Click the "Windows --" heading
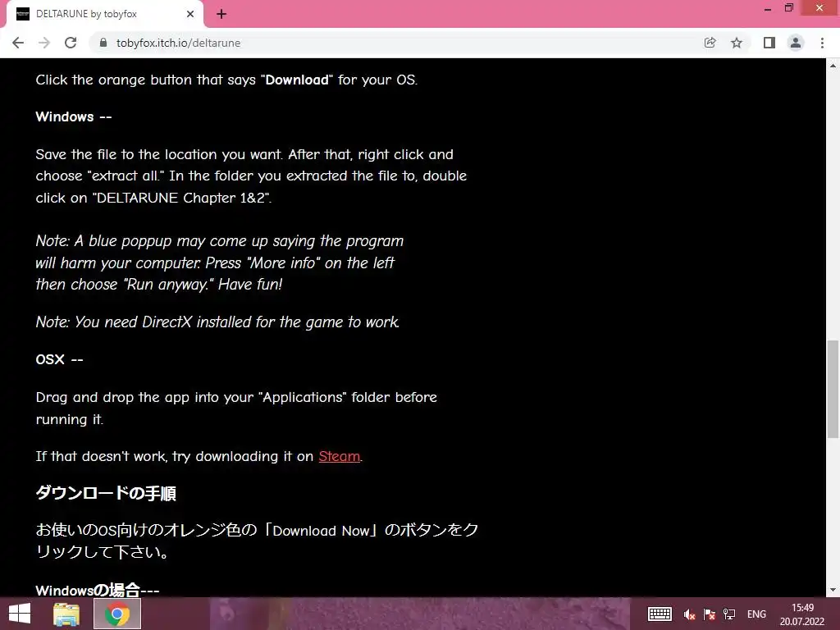The image size is (840, 630). pos(74,116)
